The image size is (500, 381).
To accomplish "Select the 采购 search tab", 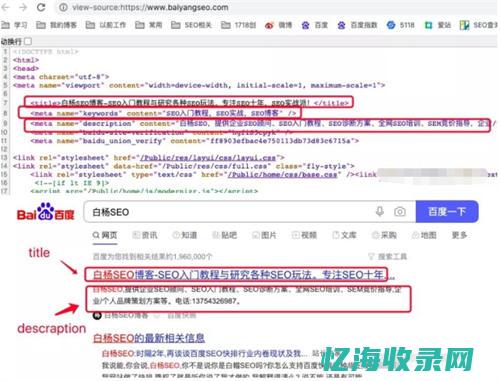I will (x=384, y=235).
